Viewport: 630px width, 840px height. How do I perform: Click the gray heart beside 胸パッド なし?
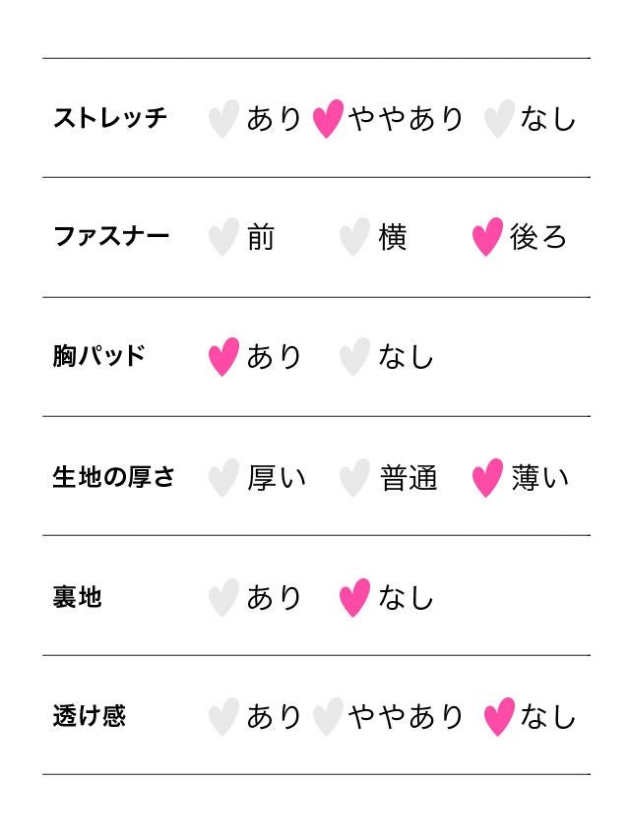tap(354, 357)
